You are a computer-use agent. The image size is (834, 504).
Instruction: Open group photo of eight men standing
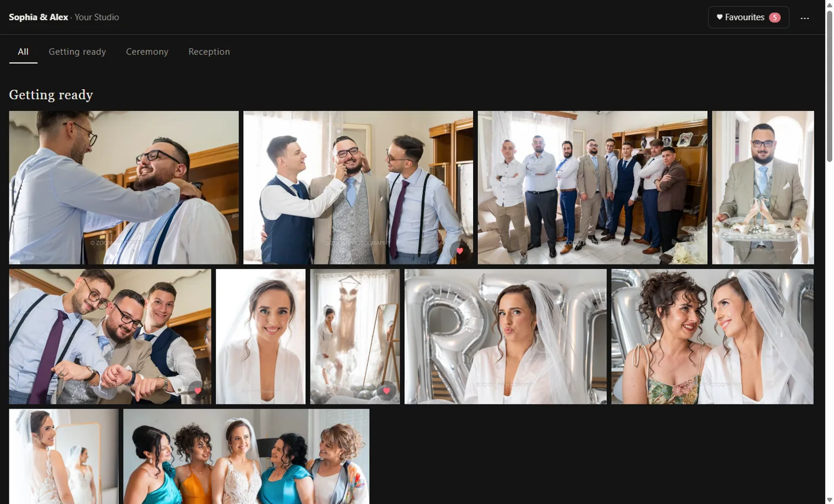click(x=592, y=187)
